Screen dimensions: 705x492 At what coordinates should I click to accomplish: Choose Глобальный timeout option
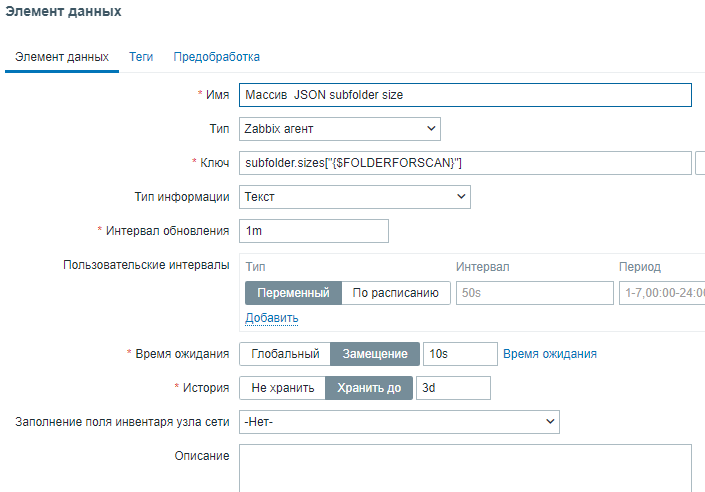pyautogui.click(x=285, y=354)
